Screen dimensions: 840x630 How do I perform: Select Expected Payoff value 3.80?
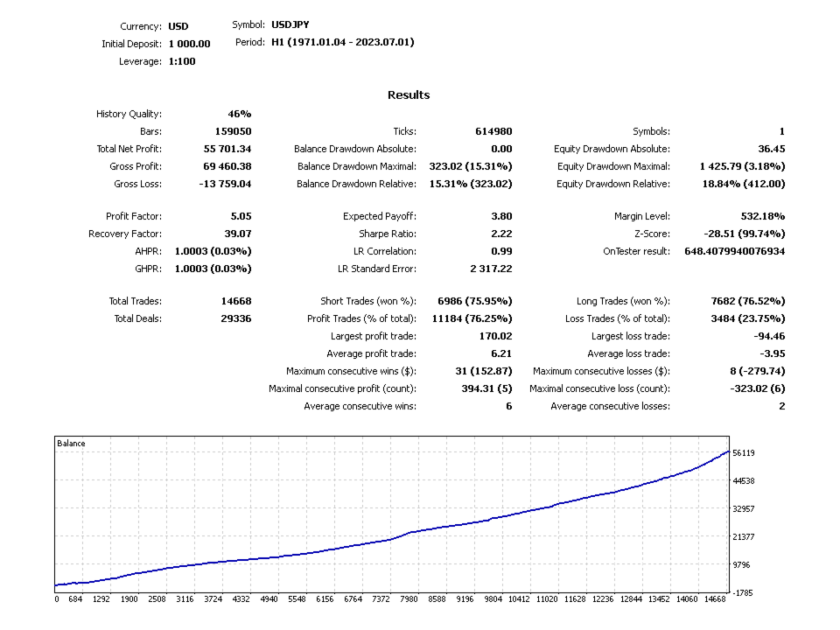tap(501, 216)
